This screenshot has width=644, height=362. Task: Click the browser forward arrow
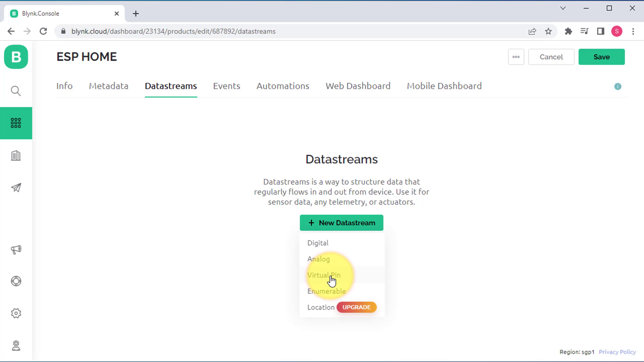coord(27,31)
